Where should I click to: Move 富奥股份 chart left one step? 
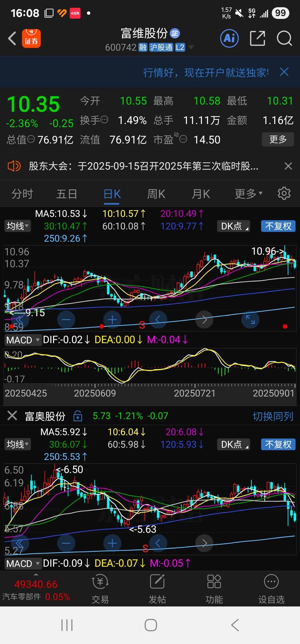coord(158,543)
